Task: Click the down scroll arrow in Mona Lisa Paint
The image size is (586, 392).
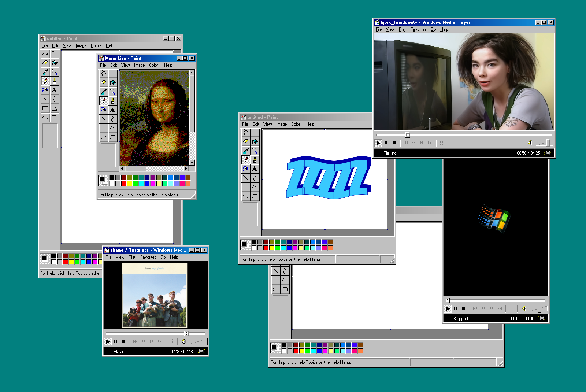Action: [192, 163]
